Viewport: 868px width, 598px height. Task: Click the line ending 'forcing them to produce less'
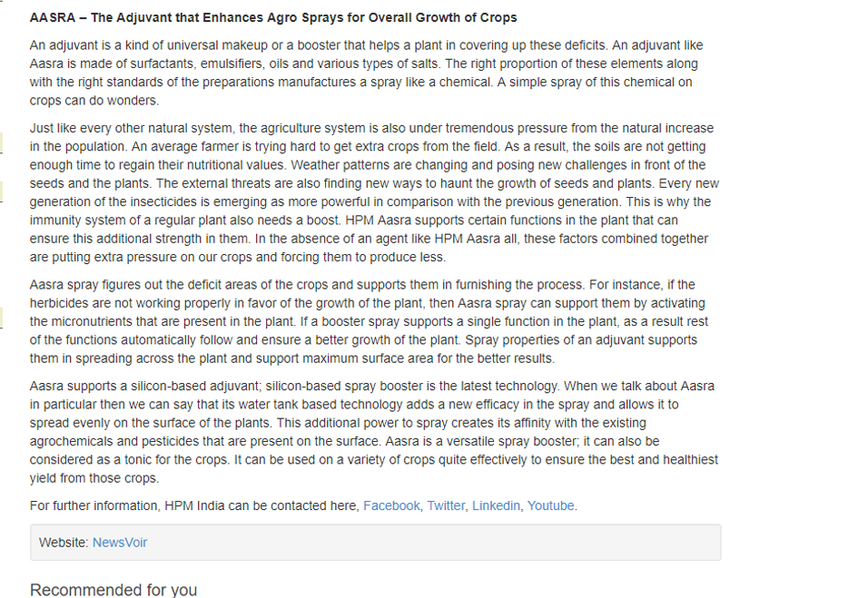coord(238,257)
